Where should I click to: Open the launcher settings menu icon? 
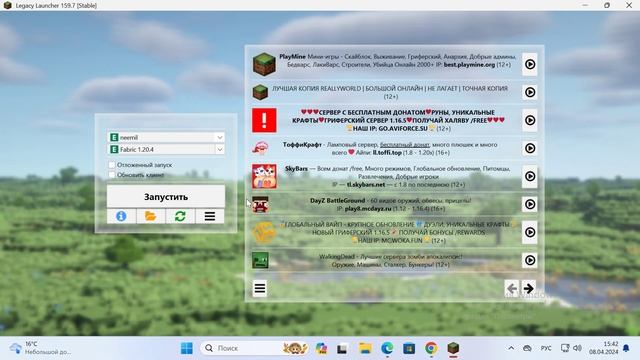coord(210,216)
